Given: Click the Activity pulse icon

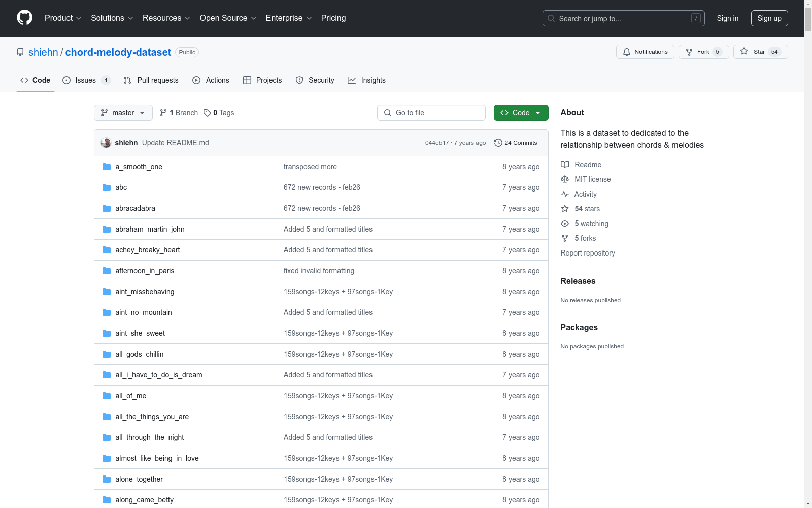Looking at the screenshot, I should [565, 194].
